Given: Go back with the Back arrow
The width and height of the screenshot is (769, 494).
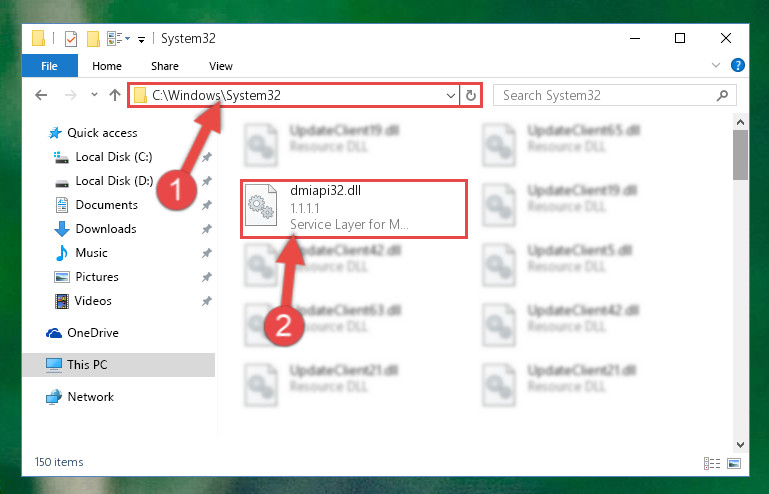Looking at the screenshot, I should pyautogui.click(x=41, y=95).
